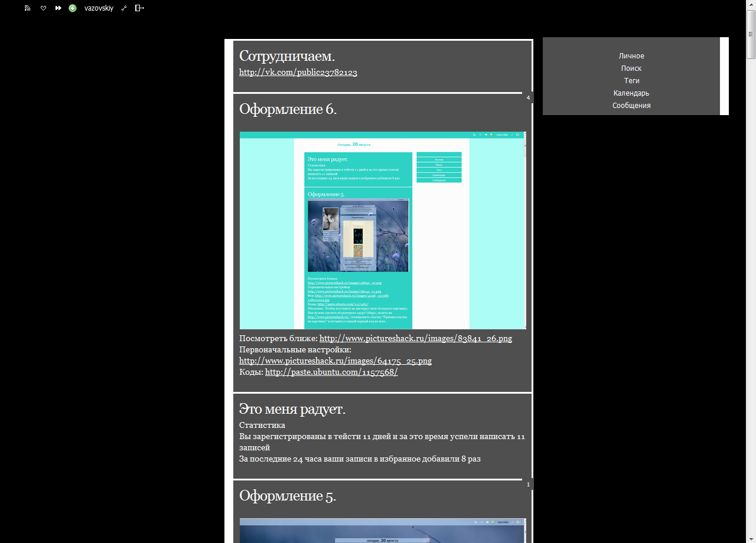The image size is (756, 543).
Task: Click the text about 8 раз избранное
Action: tap(360, 459)
